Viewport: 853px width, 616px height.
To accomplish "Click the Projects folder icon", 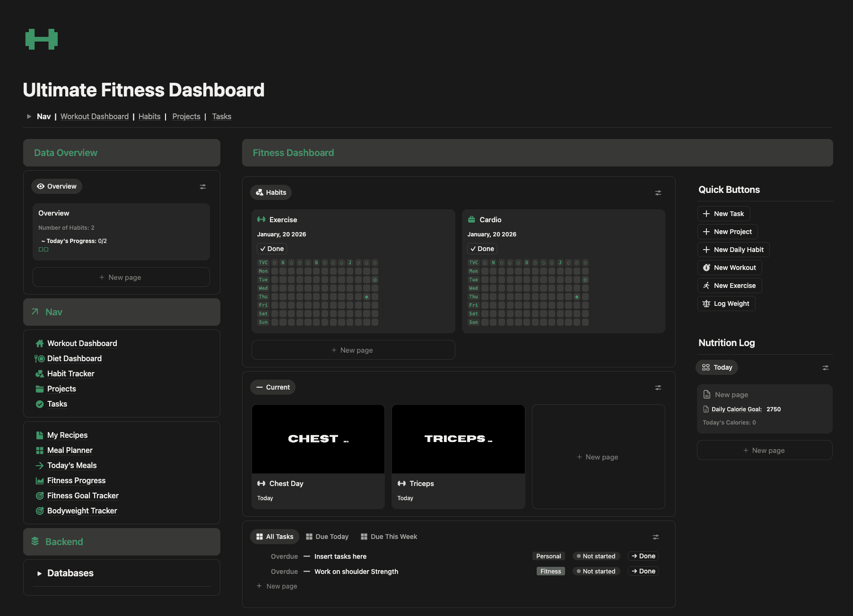I will [40, 389].
